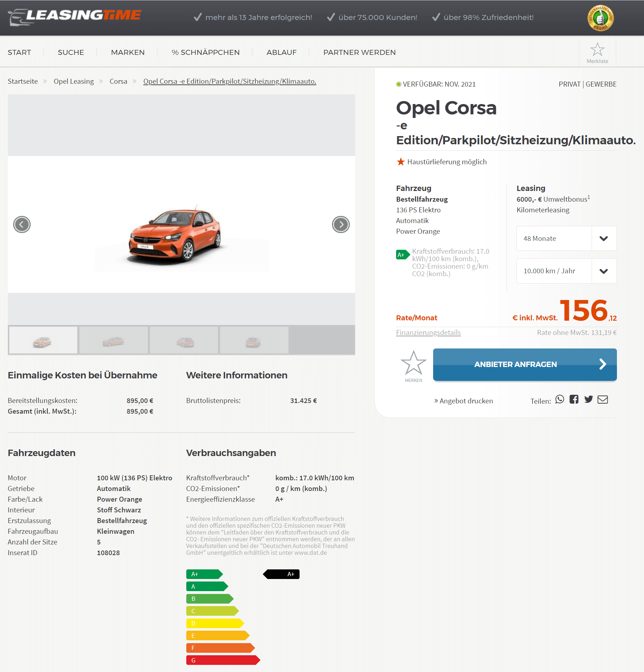This screenshot has height=672, width=644.
Task: Share offer via WhatsApp icon
Action: point(560,399)
